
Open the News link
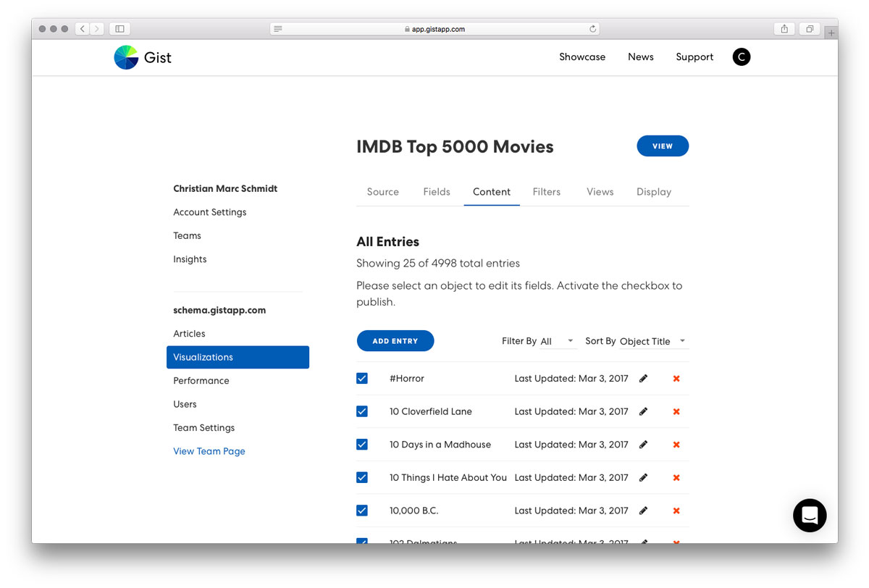pos(641,57)
